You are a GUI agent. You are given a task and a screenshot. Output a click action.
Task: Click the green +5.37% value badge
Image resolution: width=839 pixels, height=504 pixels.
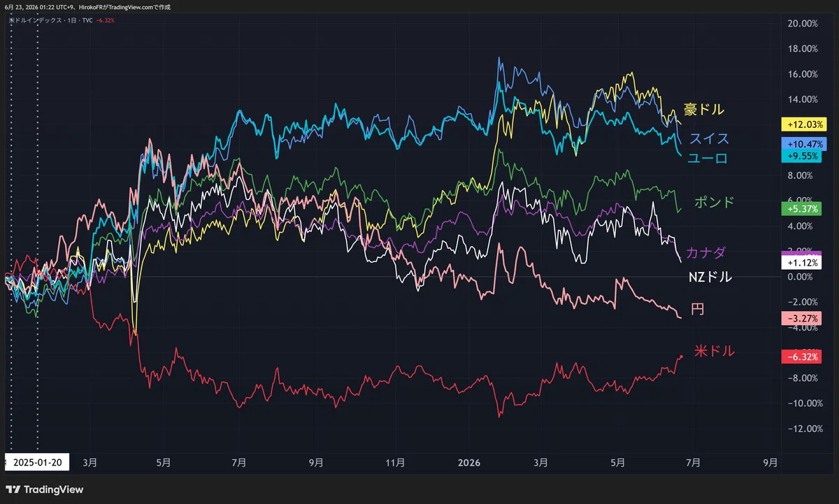click(801, 208)
